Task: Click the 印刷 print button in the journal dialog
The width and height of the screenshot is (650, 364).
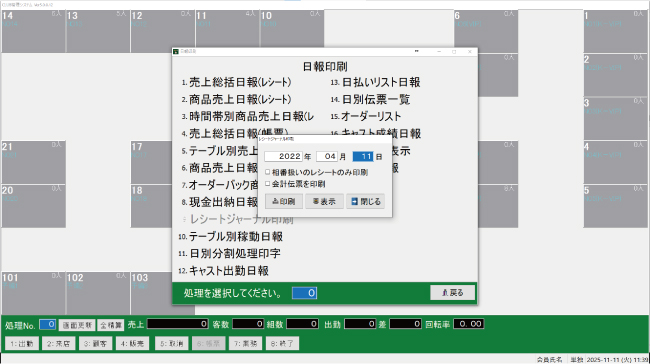Action: point(284,201)
